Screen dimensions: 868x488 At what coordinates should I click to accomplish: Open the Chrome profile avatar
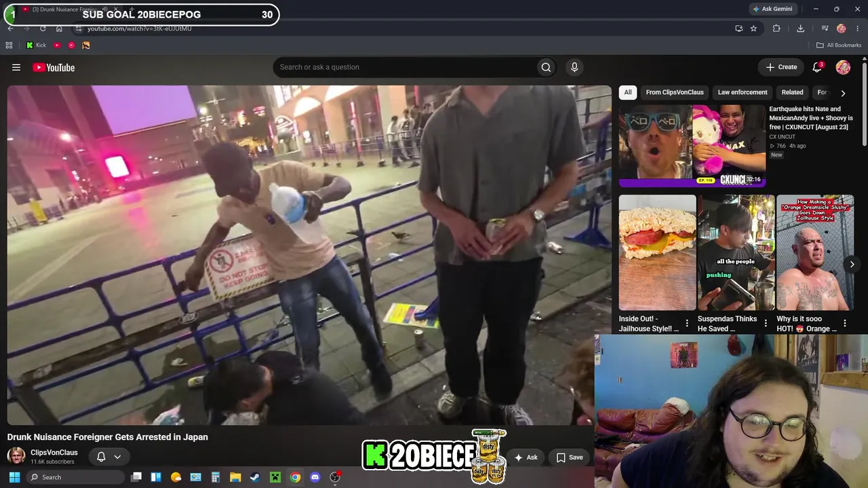pyautogui.click(x=842, y=28)
